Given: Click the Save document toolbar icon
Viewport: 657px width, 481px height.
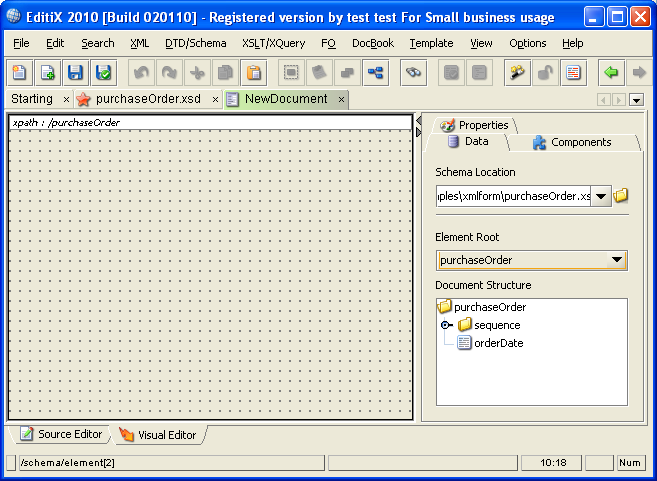Looking at the screenshot, I should click(x=75, y=73).
